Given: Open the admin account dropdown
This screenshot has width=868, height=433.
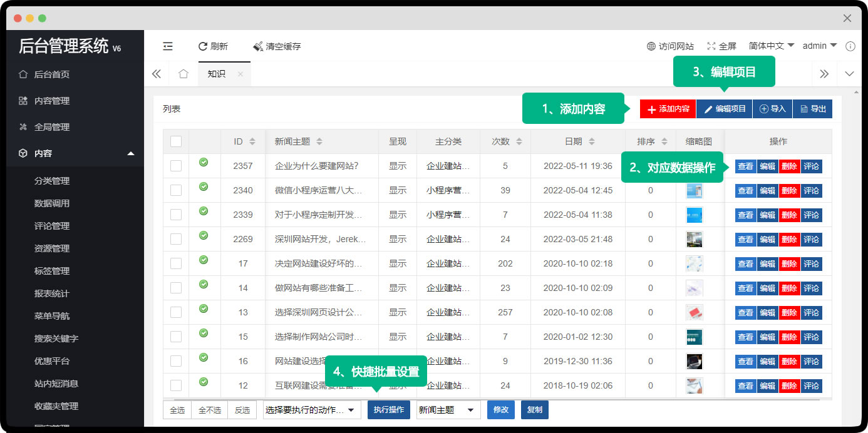Looking at the screenshot, I should pos(819,46).
